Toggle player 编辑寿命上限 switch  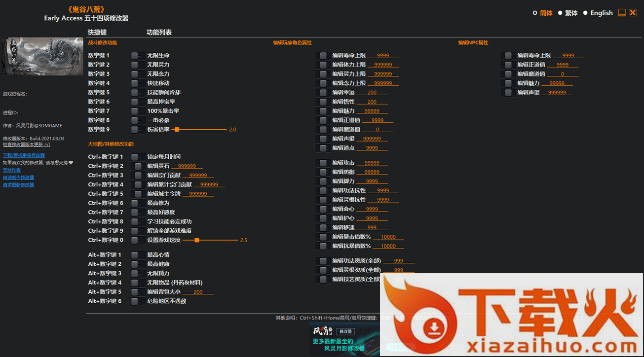323,56
